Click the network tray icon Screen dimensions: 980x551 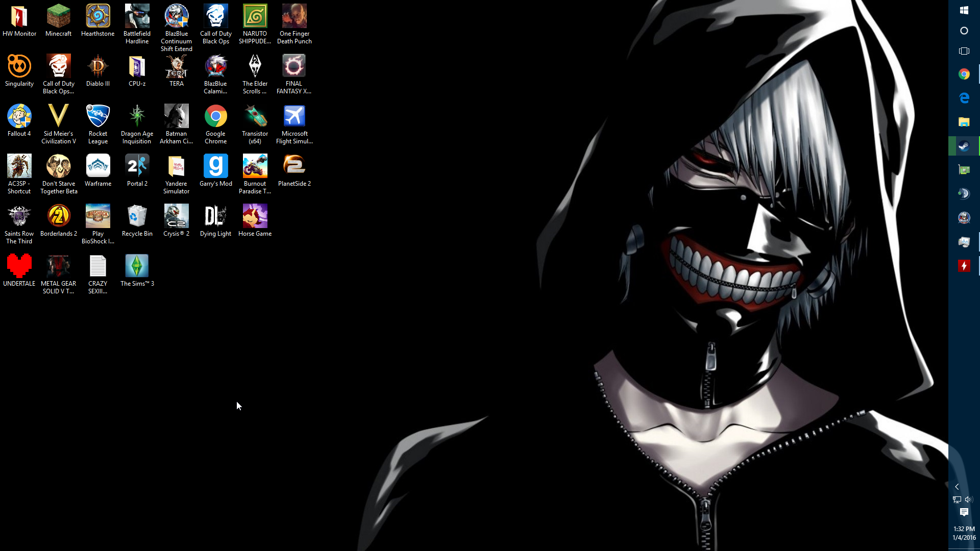[957, 499]
